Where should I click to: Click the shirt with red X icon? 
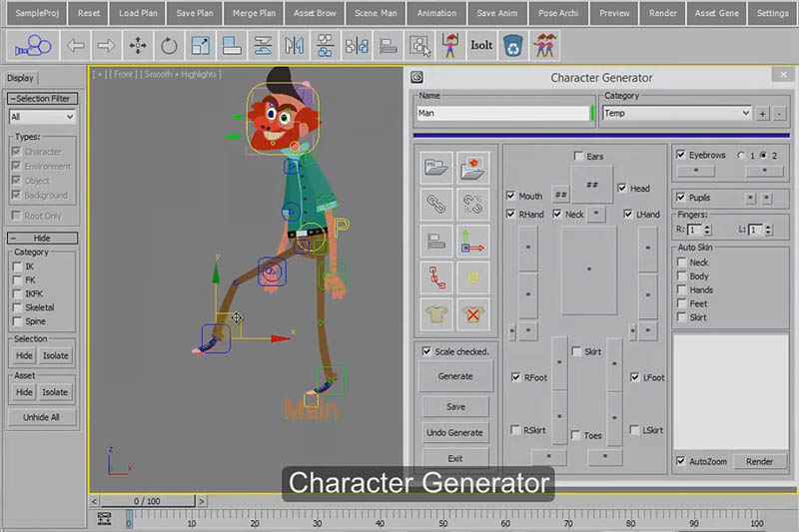[472, 314]
